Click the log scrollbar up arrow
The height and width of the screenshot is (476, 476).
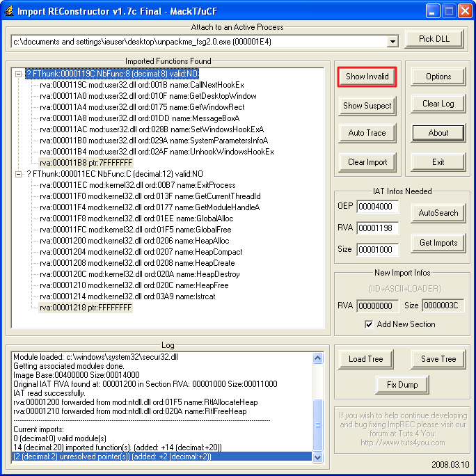click(317, 358)
